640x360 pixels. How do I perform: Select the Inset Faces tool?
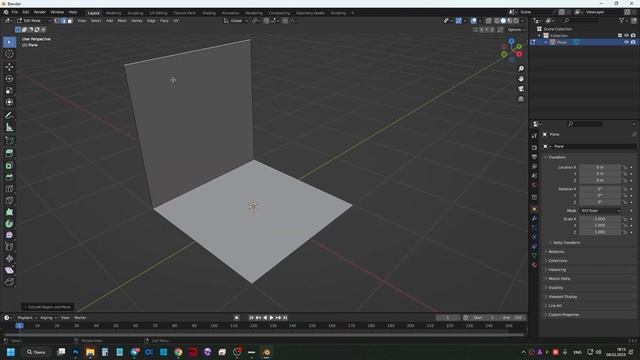coord(9,165)
